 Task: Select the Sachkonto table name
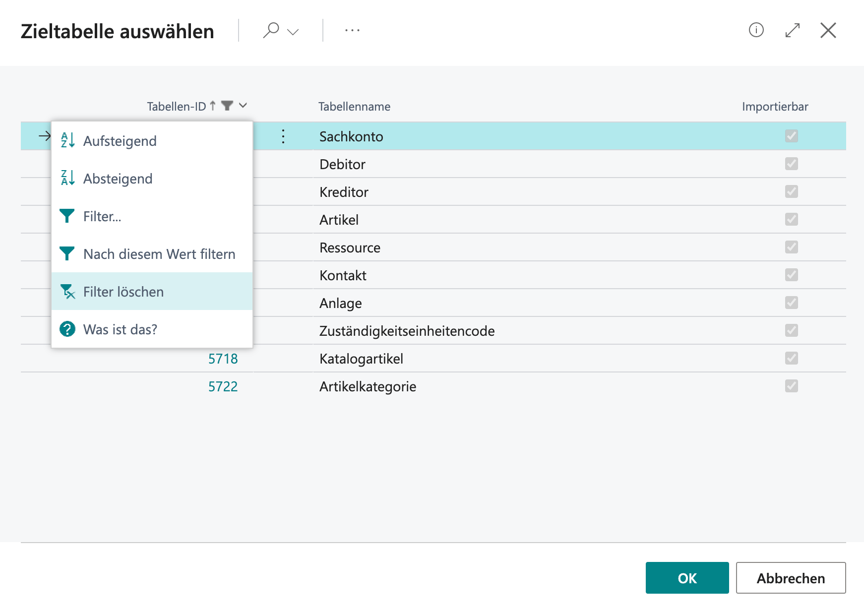click(x=351, y=136)
